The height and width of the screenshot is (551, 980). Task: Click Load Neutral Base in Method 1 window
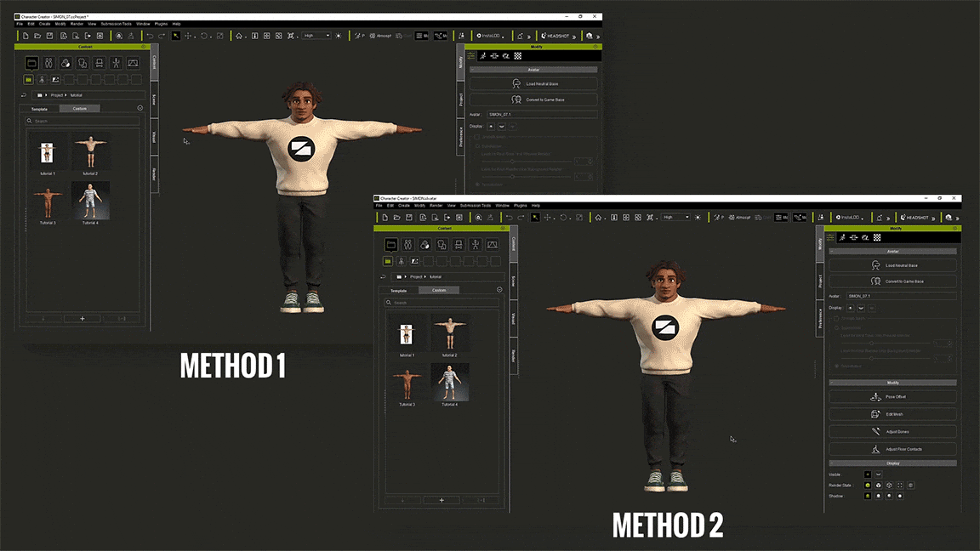click(x=533, y=83)
